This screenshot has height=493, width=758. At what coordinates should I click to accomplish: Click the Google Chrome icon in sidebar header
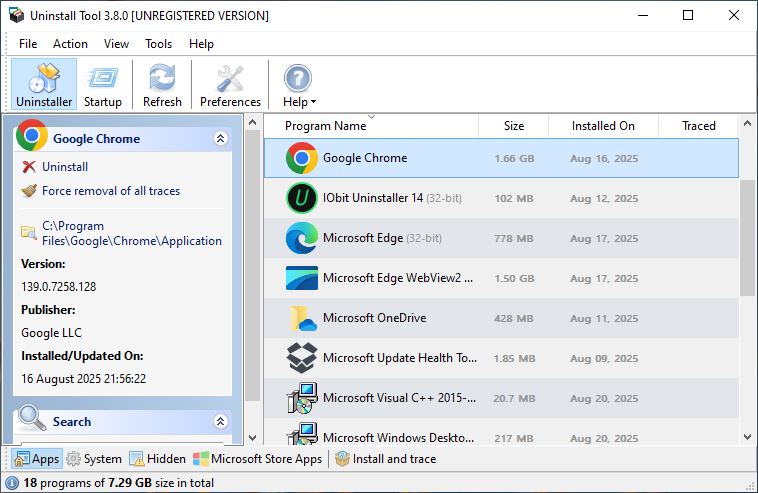click(31, 135)
